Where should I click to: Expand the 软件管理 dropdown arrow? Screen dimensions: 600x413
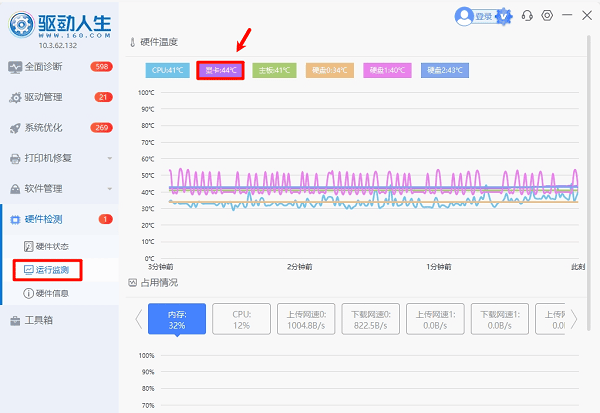tap(110, 189)
